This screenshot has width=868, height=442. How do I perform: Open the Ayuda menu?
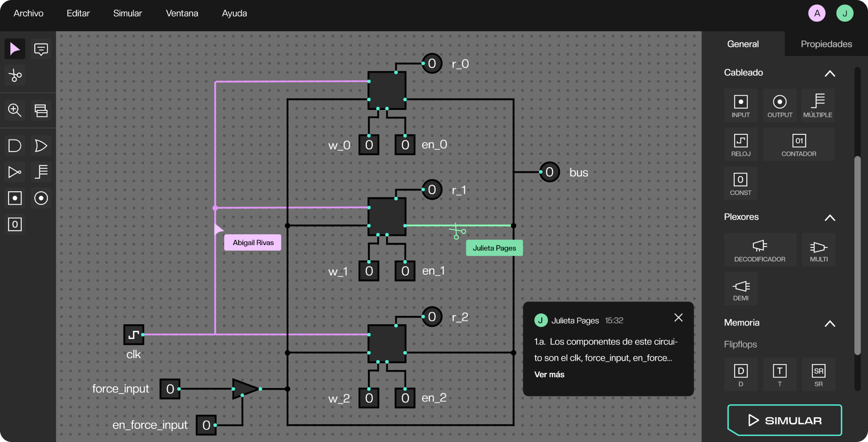235,13
